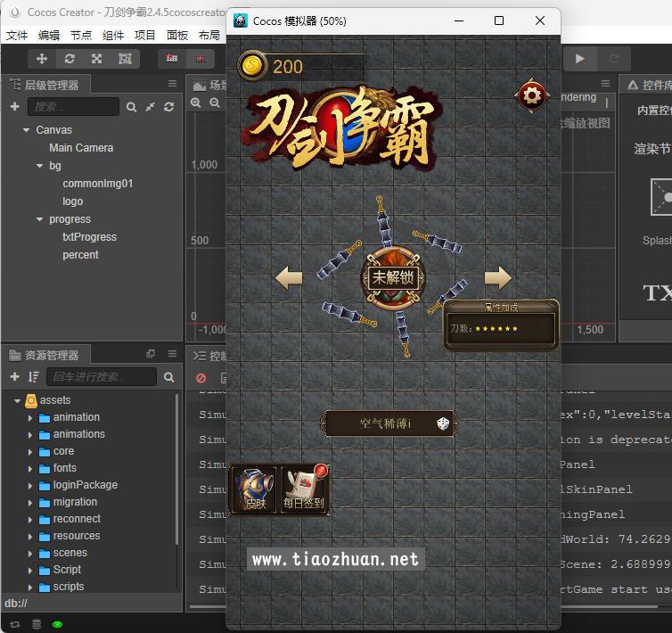The width and height of the screenshot is (672, 633).
Task: Click the refresh preview button beside play
Action: pyautogui.click(x=614, y=58)
